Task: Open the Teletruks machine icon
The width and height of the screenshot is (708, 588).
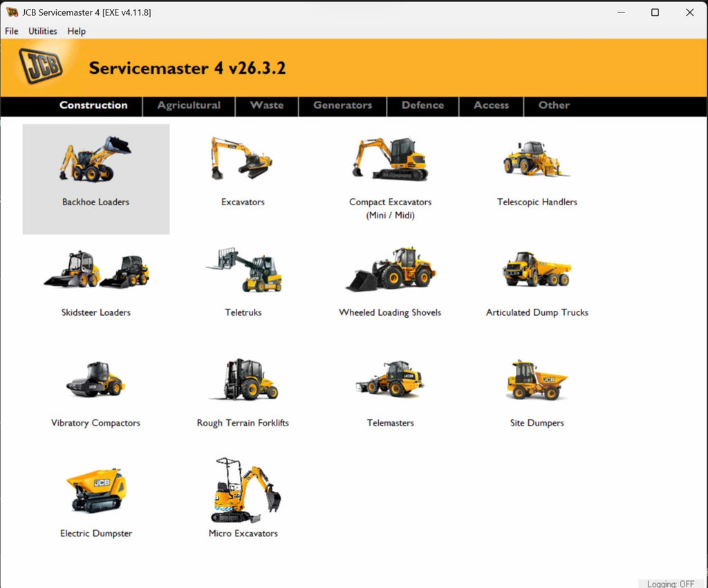Action: pos(244,269)
